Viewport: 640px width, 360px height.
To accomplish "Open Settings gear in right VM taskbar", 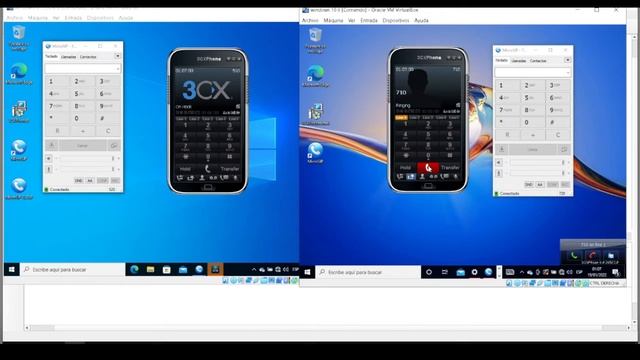I will (x=474, y=272).
